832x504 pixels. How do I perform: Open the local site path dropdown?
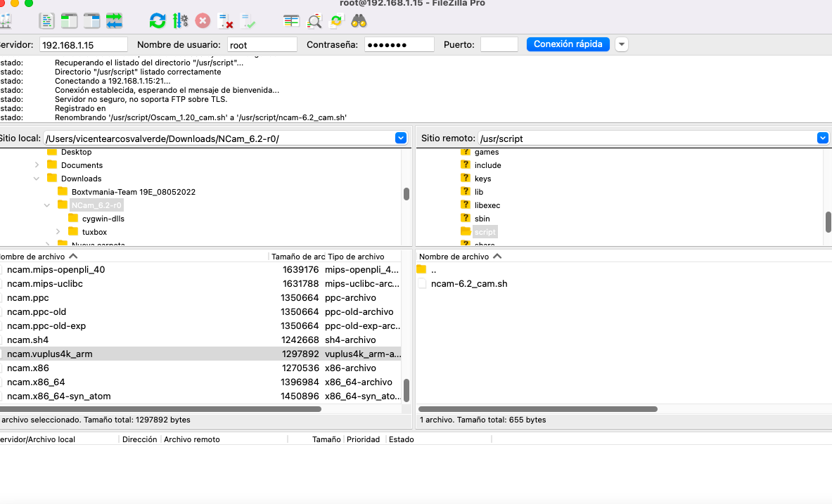[x=401, y=138]
